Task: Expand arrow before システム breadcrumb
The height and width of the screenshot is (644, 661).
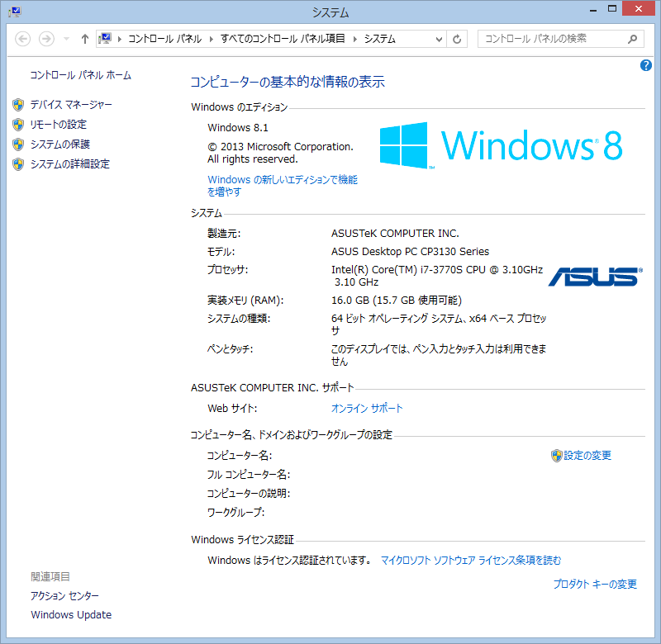Action: [x=355, y=39]
